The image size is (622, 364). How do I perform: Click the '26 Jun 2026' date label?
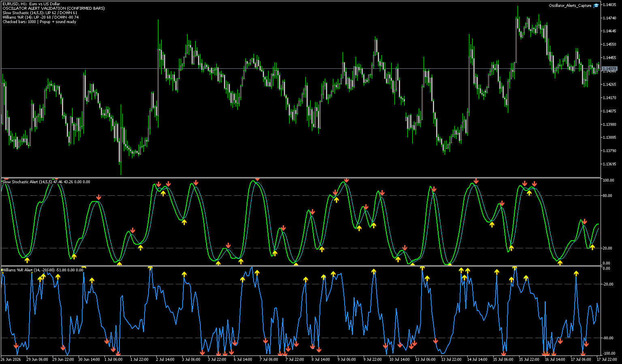[11, 359]
